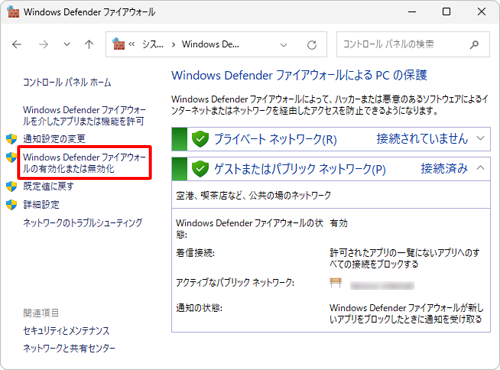Open the recent locations dropdown chevron
500x370 pixels.
coord(67,44)
